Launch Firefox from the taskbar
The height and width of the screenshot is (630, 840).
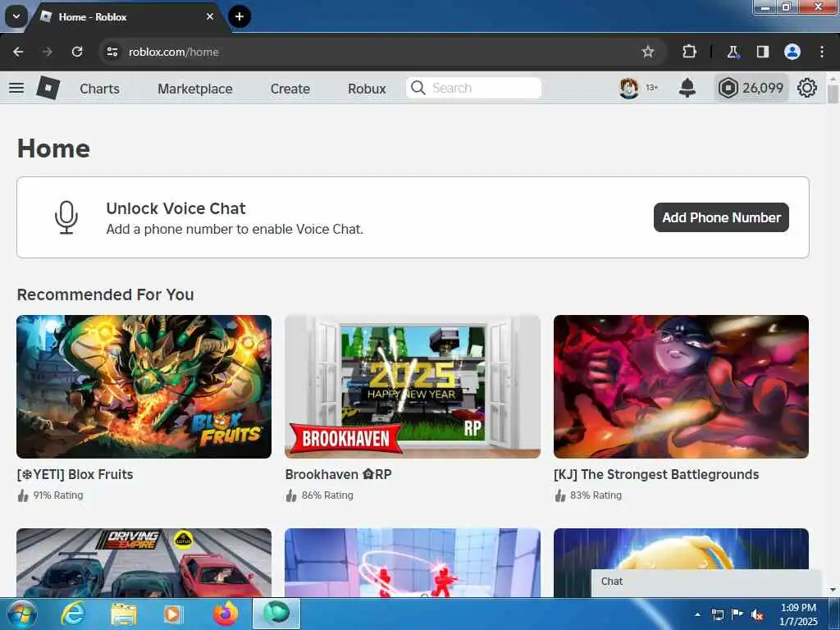pos(225,614)
